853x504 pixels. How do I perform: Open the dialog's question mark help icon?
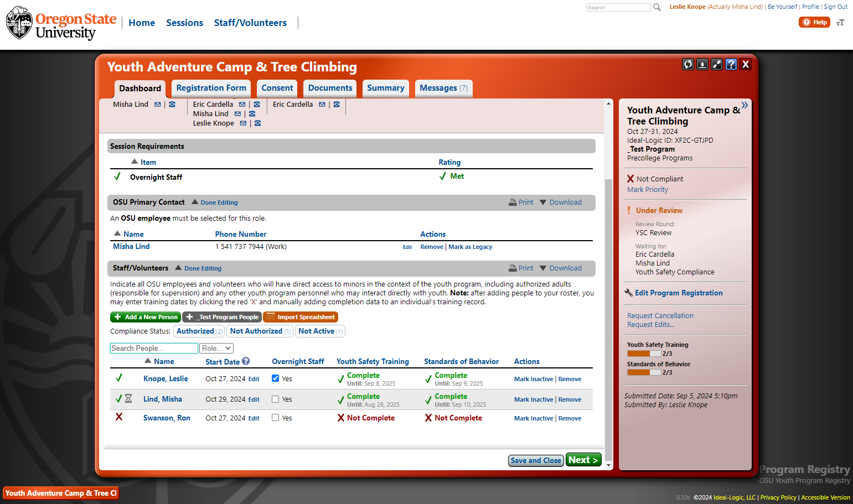point(731,64)
